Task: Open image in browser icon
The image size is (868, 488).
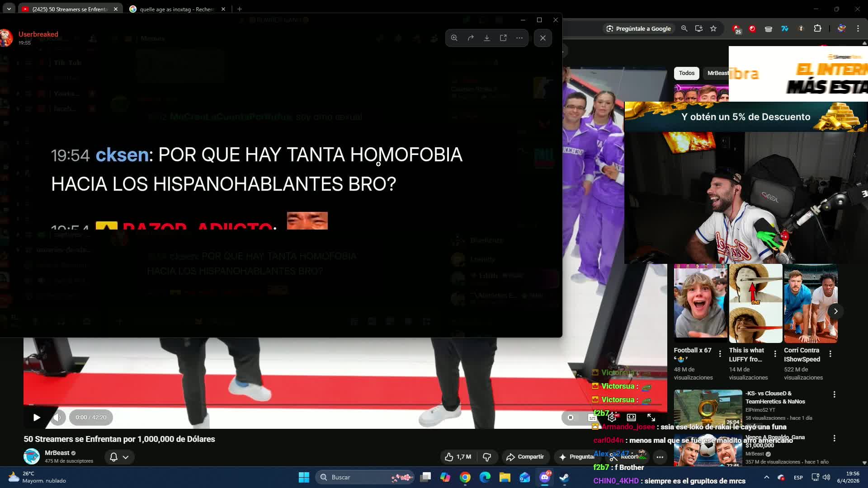Action: click(503, 38)
